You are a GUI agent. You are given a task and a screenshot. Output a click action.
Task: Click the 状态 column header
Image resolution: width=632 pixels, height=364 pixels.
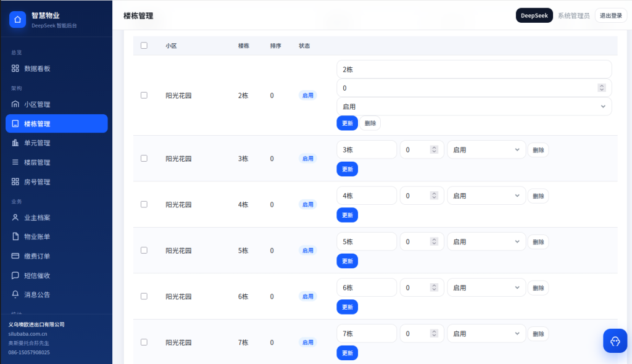coord(304,46)
